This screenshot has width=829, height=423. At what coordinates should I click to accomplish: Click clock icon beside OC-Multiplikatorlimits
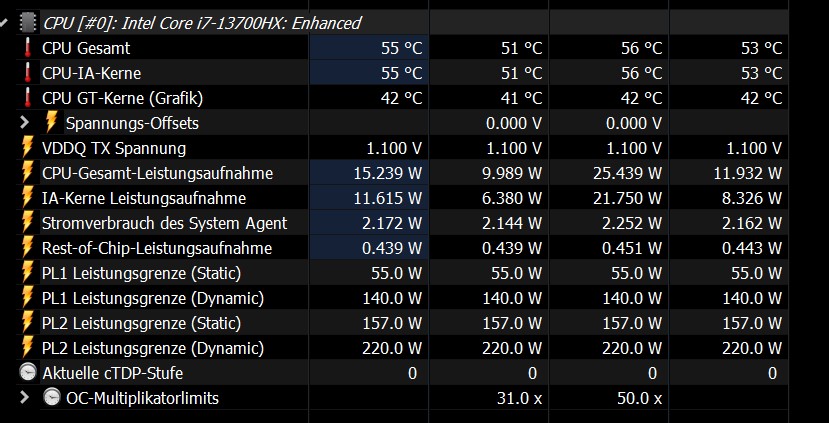click(x=52, y=397)
